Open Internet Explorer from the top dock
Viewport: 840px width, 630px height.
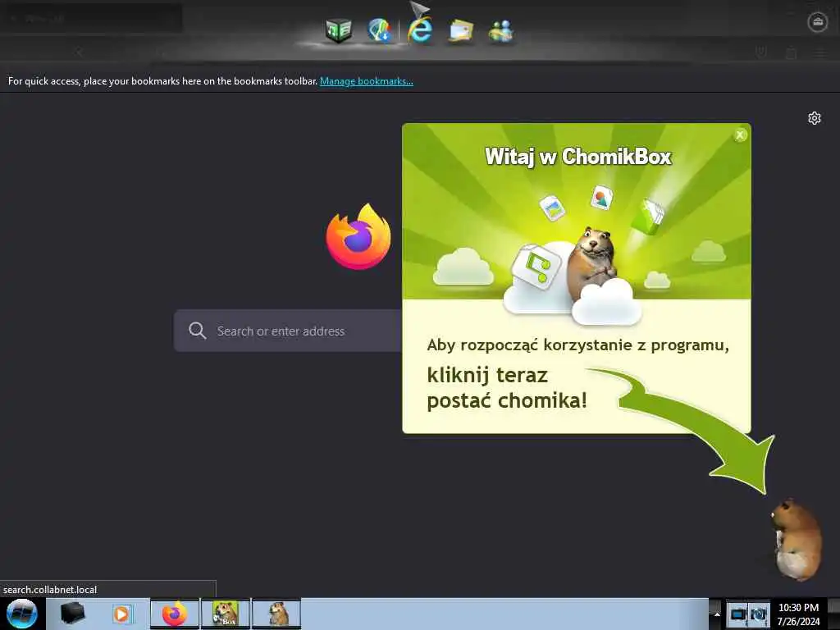click(420, 29)
